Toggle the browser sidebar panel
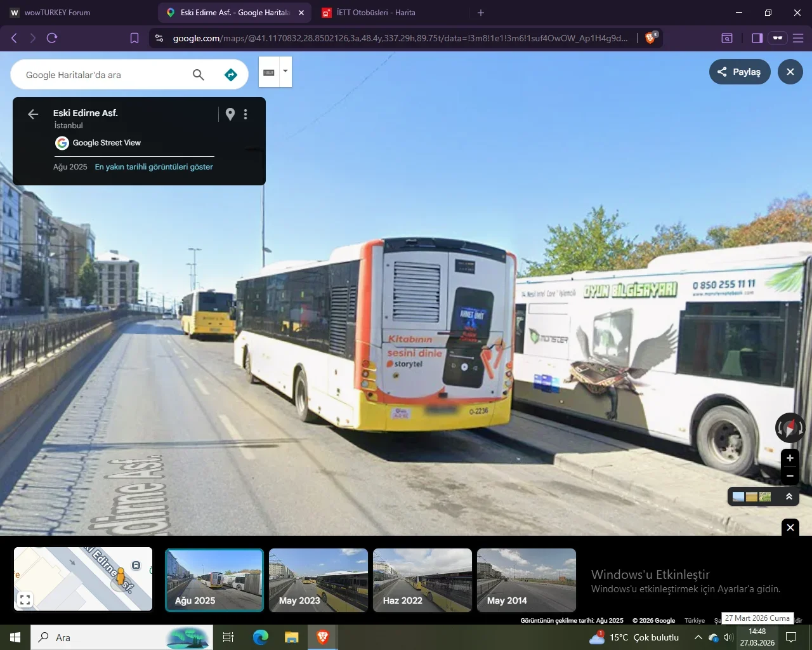The width and height of the screenshot is (812, 650). (x=757, y=38)
